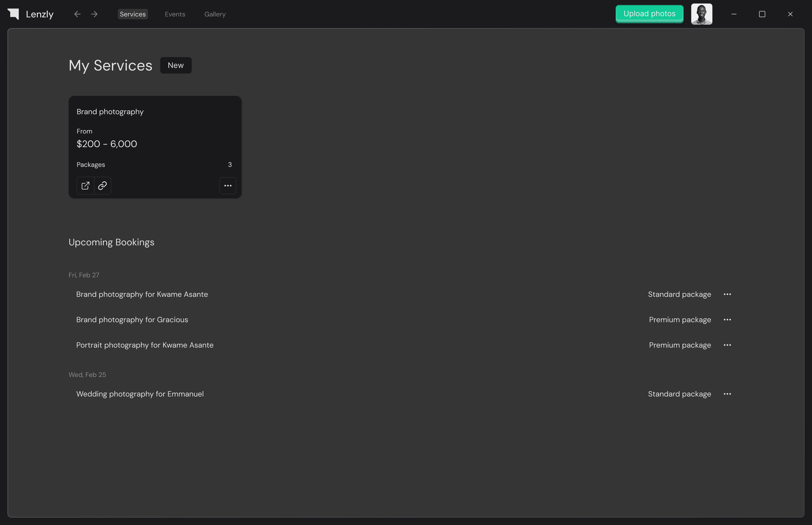This screenshot has height=525, width=812.
Task: Switch to the Gallery tab
Action: (215, 14)
